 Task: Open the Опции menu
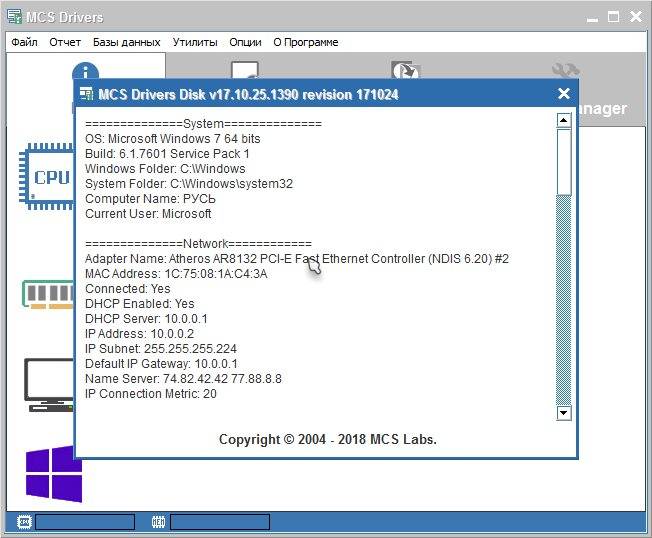pyautogui.click(x=245, y=42)
